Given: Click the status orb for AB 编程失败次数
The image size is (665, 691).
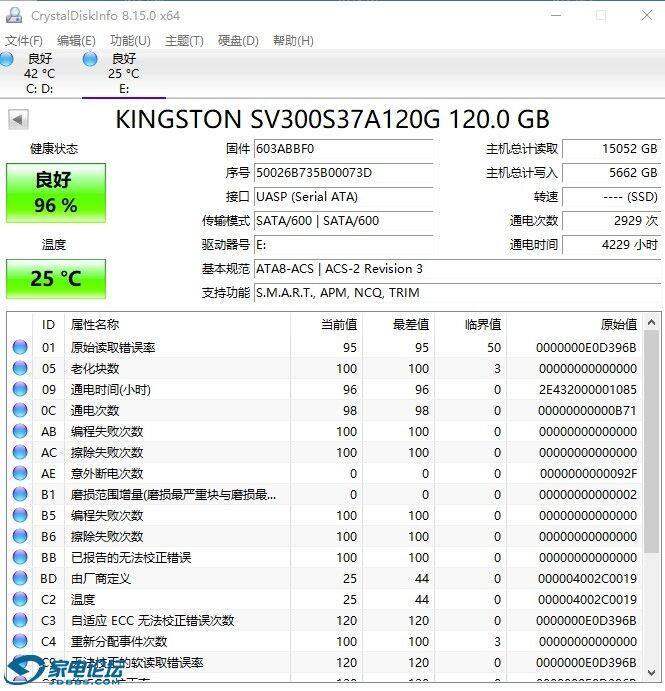Looking at the screenshot, I should click(x=20, y=431).
